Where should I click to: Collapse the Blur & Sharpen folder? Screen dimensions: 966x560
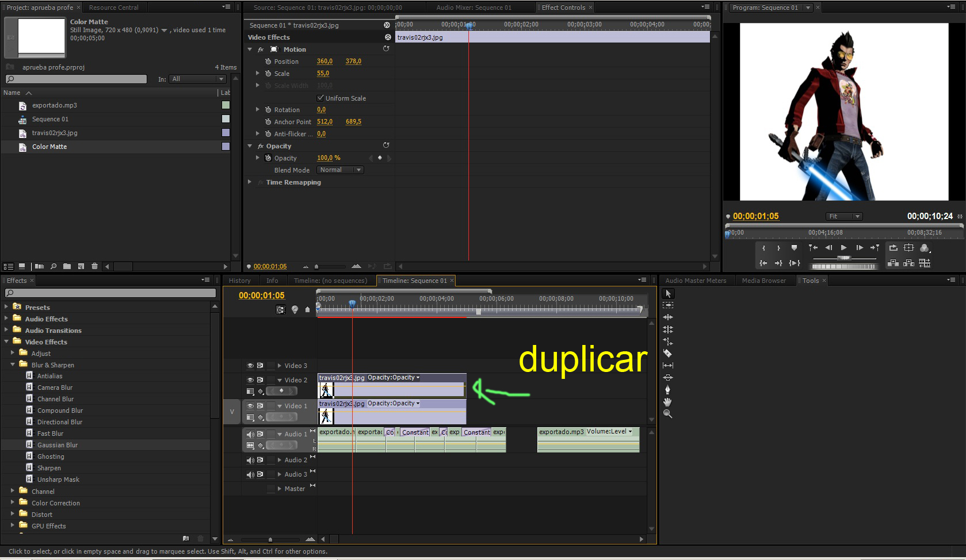pos(13,365)
